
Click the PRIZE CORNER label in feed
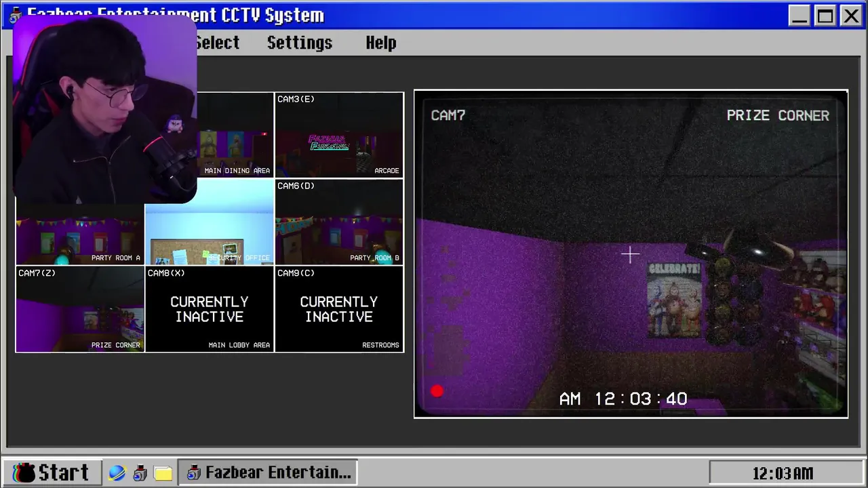(x=778, y=115)
